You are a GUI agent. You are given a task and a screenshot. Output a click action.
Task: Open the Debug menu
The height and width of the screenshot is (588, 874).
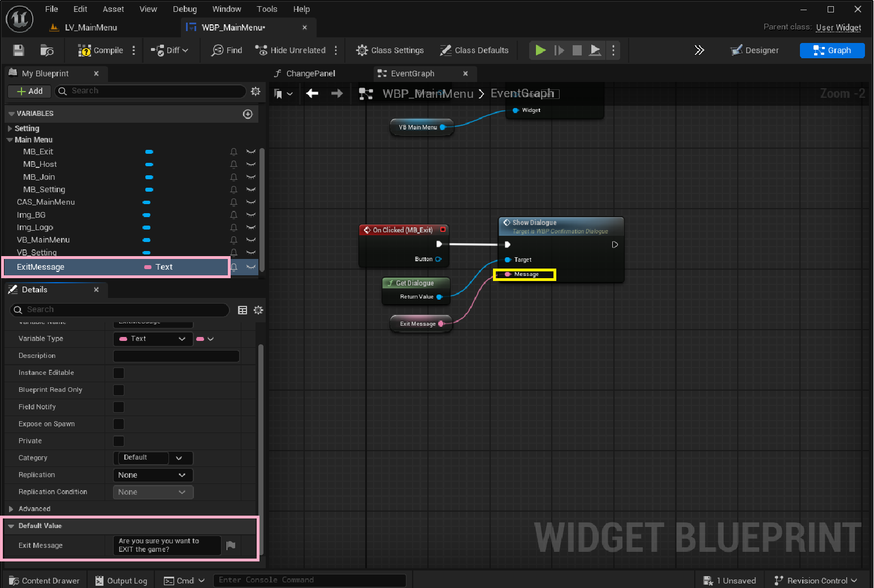[x=185, y=9]
